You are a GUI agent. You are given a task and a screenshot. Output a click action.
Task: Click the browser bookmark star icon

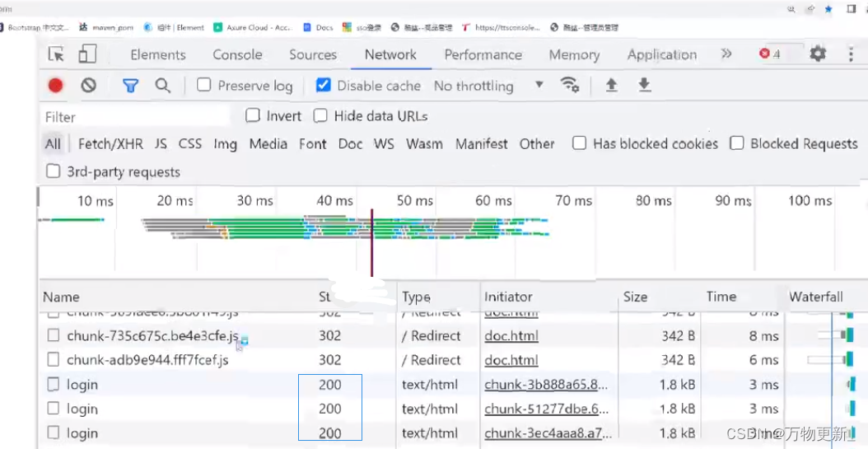pos(828,9)
